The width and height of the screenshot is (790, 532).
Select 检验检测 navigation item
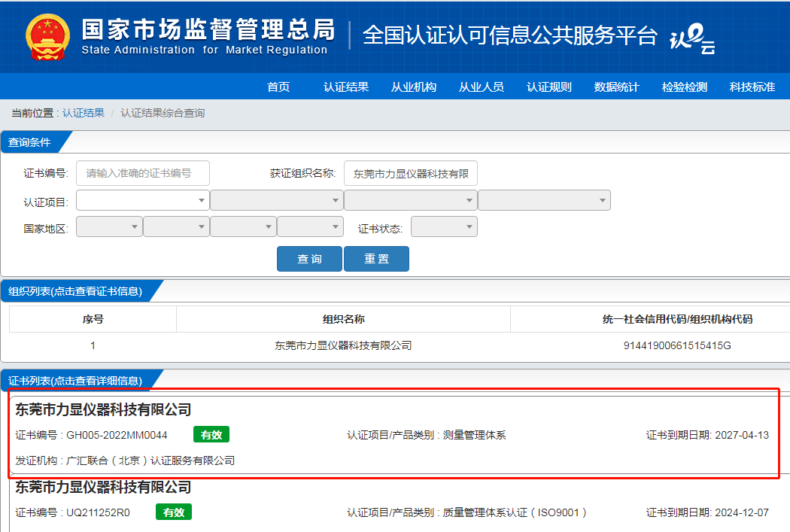pos(684,87)
